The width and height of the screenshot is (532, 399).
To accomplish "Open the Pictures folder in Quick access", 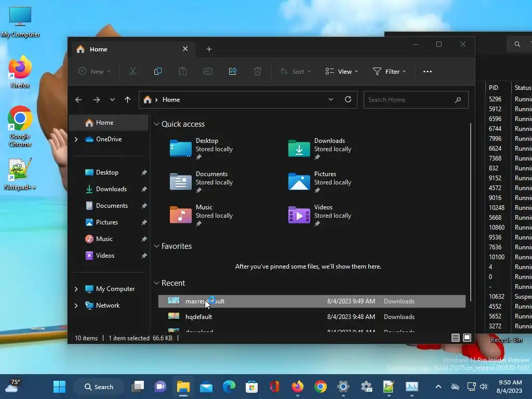I will pos(320,181).
